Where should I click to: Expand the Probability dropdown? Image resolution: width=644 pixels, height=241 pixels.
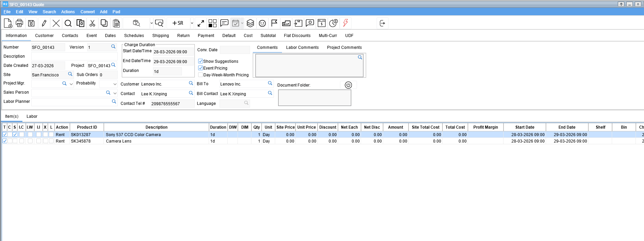pyautogui.click(x=115, y=84)
